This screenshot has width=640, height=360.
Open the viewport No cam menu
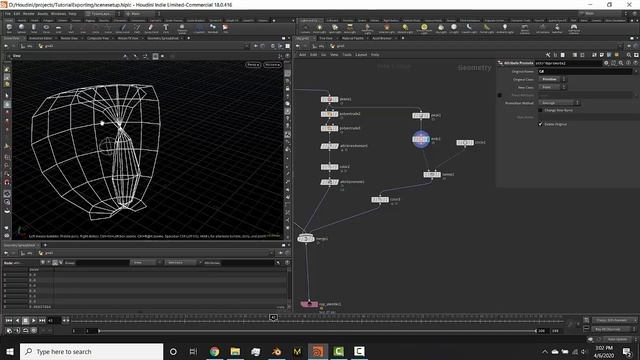pyautogui.click(x=272, y=65)
